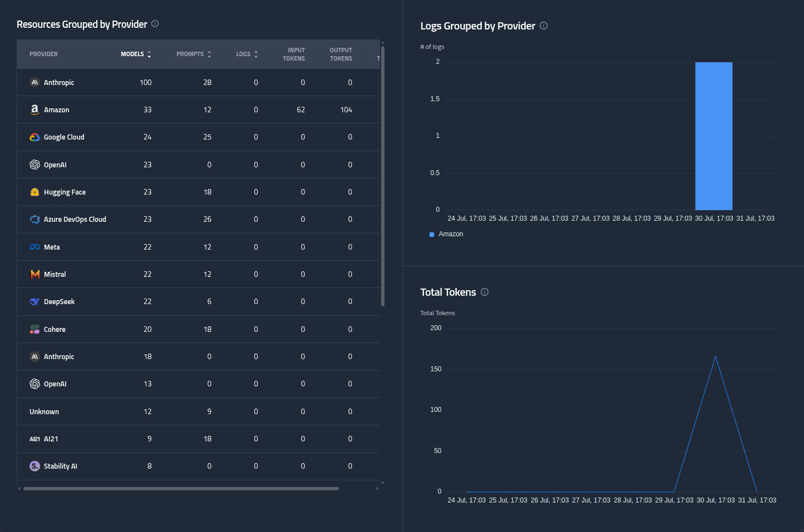804x532 pixels.
Task: Select the Cohere provider row
Action: tap(199, 329)
